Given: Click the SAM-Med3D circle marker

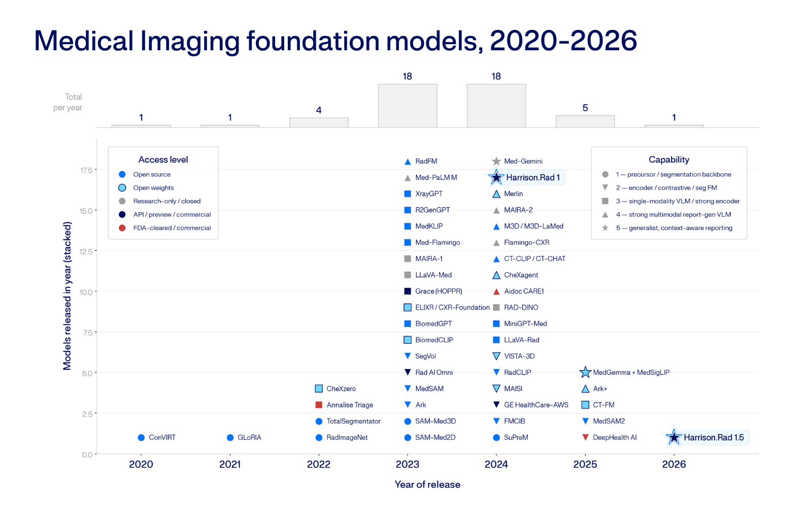Looking at the screenshot, I should click(x=408, y=421).
